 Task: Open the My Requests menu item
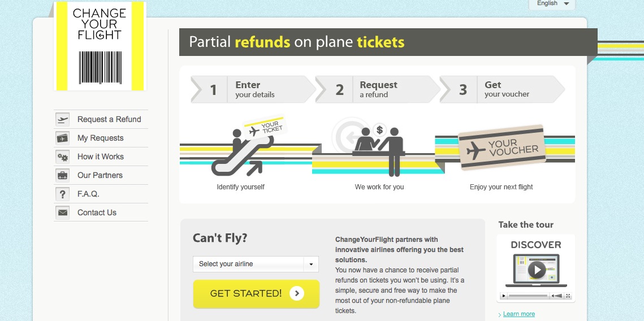(101, 138)
